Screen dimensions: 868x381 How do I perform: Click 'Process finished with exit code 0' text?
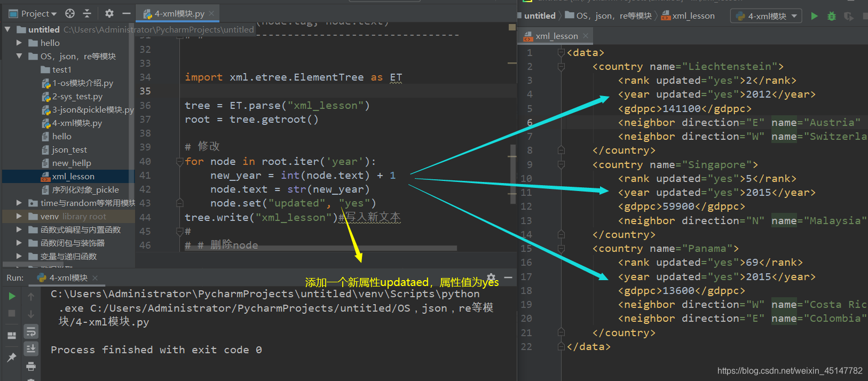click(x=156, y=350)
